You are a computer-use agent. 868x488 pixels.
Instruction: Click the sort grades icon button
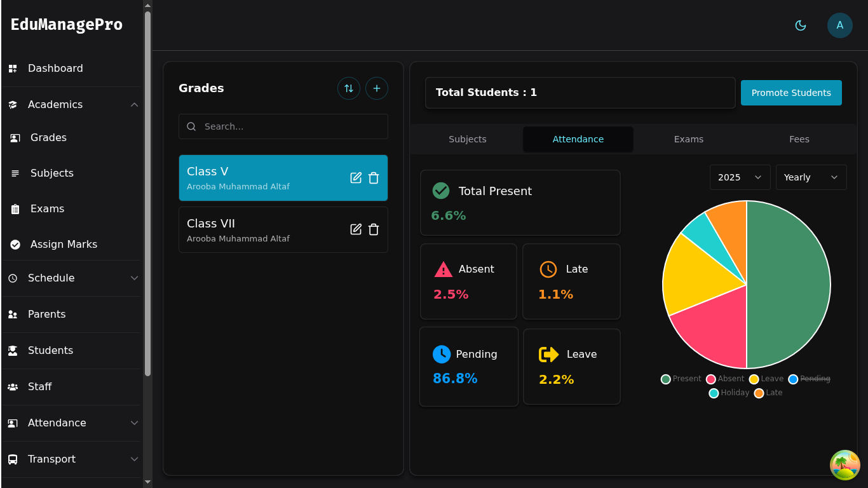pos(349,88)
